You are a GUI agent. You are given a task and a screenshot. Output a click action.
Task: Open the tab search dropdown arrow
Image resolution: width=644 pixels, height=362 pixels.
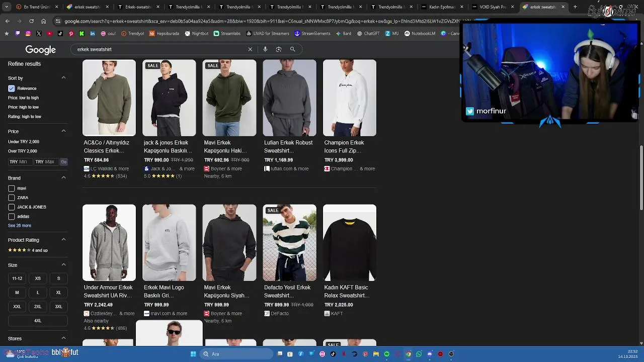pos(7,7)
